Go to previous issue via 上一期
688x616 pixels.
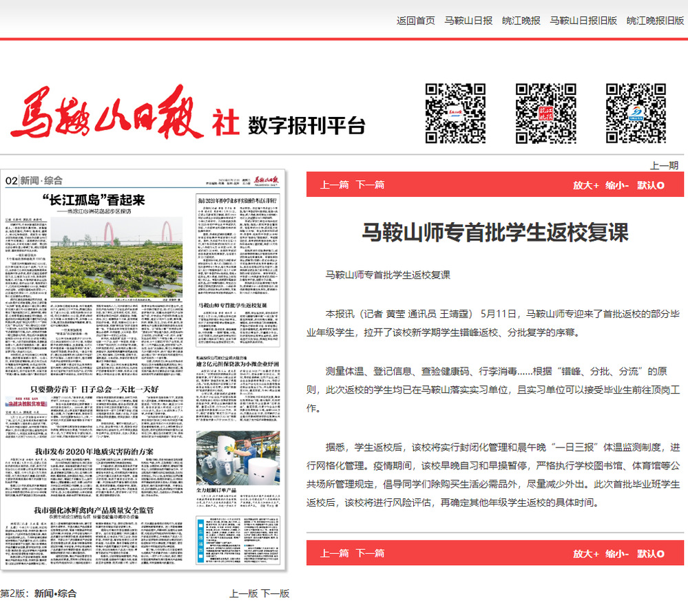point(664,165)
